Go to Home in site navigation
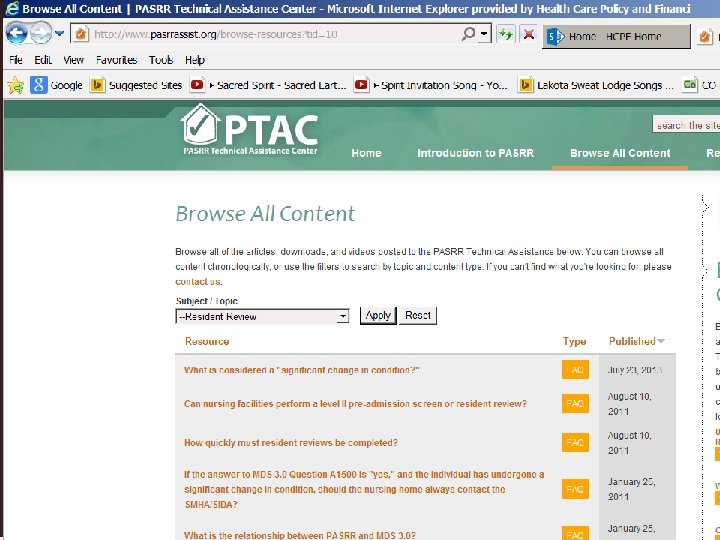The image size is (720, 540). point(366,153)
